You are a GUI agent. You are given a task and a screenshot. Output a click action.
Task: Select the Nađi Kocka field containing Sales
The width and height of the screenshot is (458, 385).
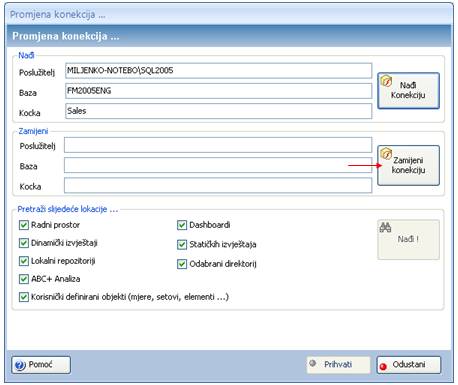pos(219,111)
